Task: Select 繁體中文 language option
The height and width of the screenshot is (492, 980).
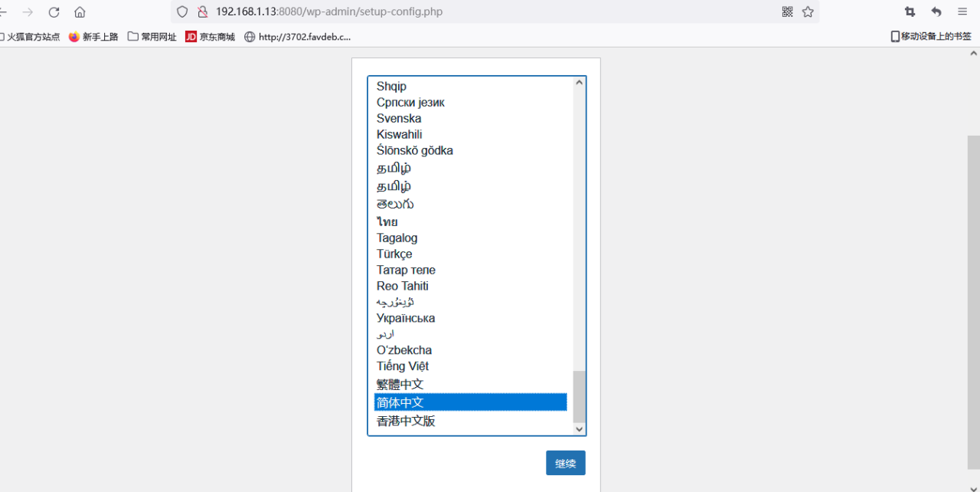Action: pyautogui.click(x=470, y=384)
